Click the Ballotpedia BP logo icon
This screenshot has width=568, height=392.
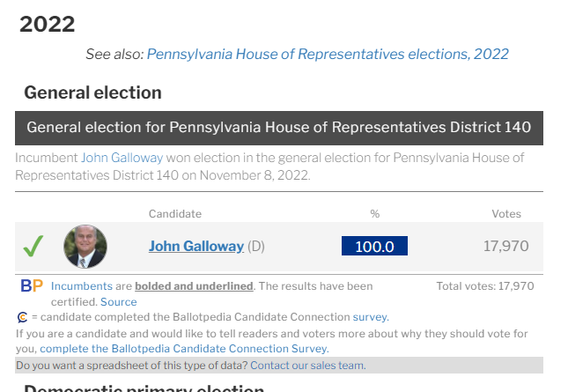[32, 286]
